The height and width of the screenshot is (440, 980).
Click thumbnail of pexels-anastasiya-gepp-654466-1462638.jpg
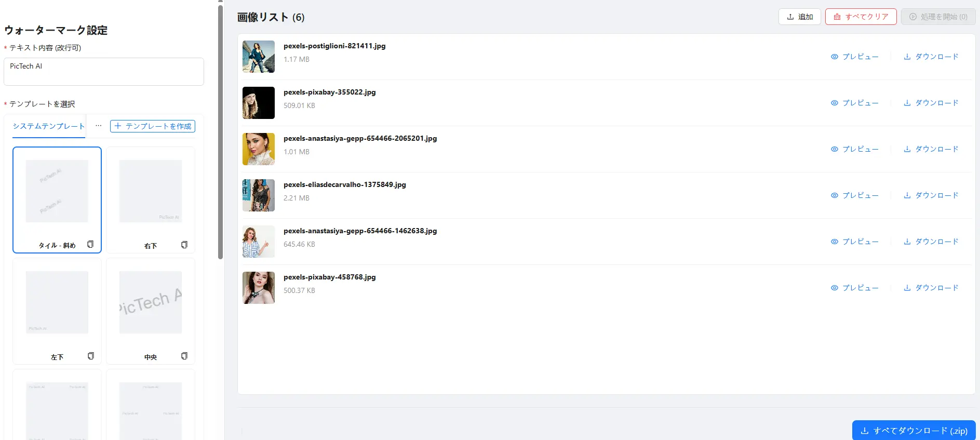coord(259,242)
